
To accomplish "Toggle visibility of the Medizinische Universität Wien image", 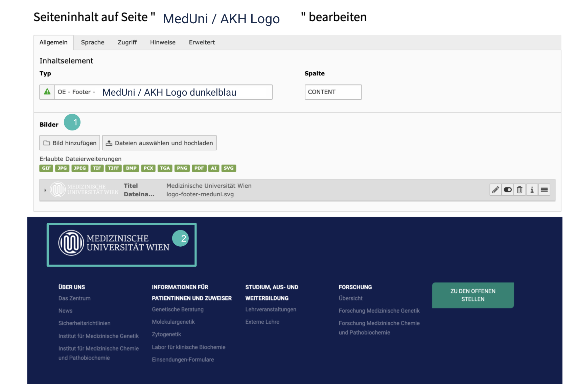I will point(508,190).
